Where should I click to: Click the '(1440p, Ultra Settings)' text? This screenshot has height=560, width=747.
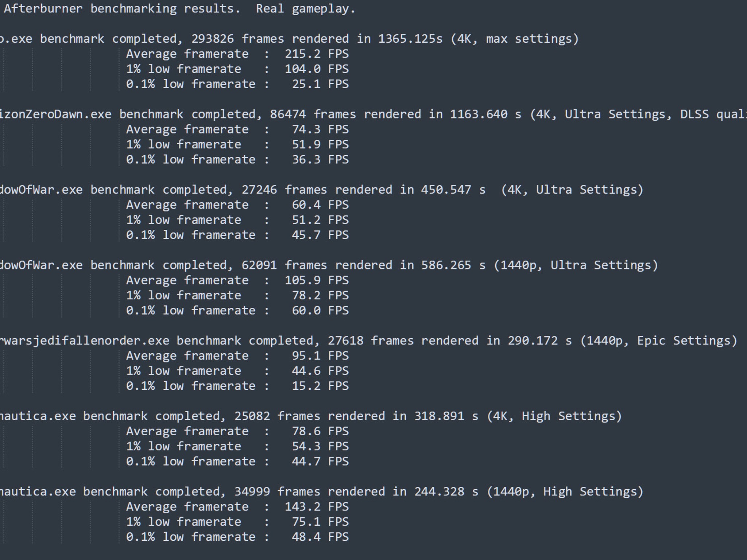coord(576,265)
